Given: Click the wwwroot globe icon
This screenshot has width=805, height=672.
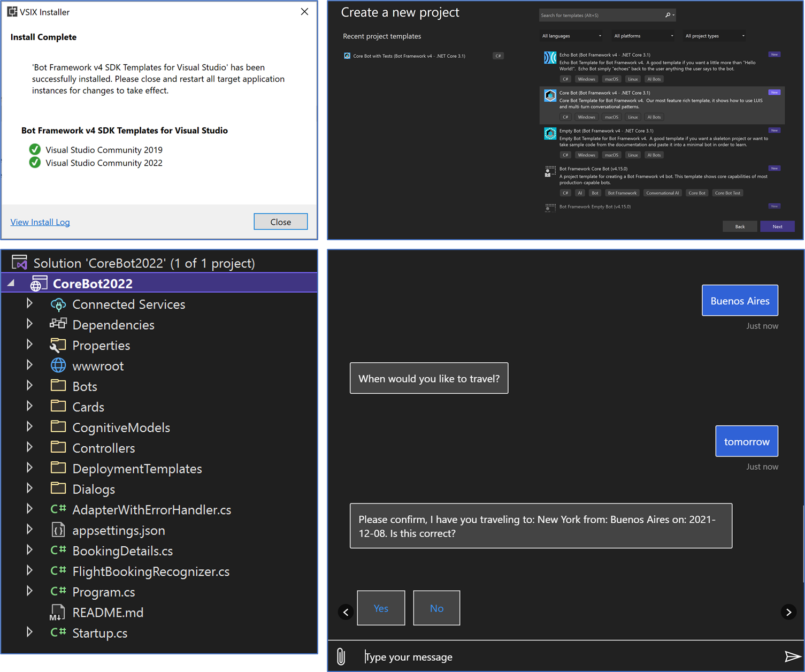Looking at the screenshot, I should tap(58, 365).
